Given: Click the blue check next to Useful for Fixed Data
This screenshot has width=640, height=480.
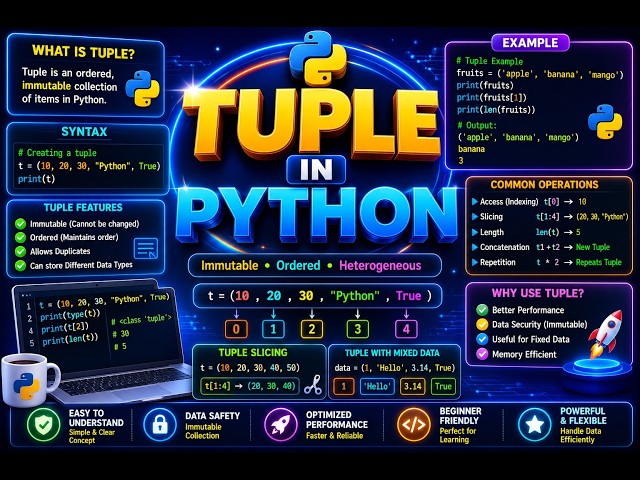Looking at the screenshot, I should click(482, 339).
